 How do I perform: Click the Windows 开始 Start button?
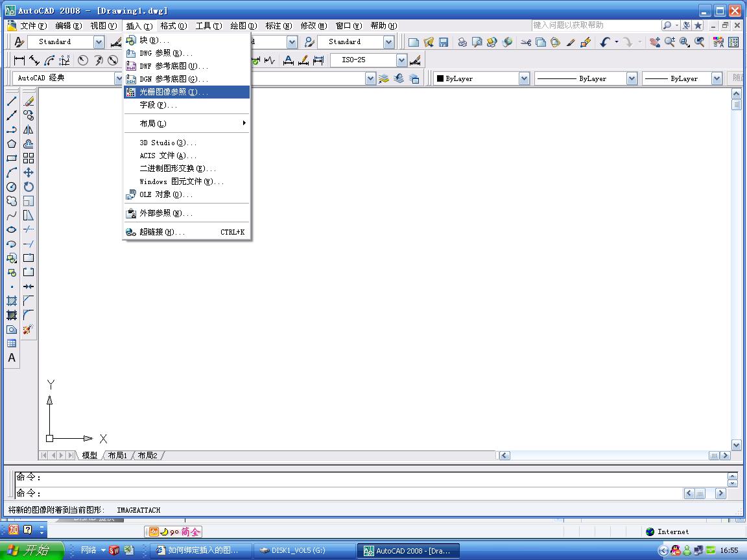pos(32,550)
